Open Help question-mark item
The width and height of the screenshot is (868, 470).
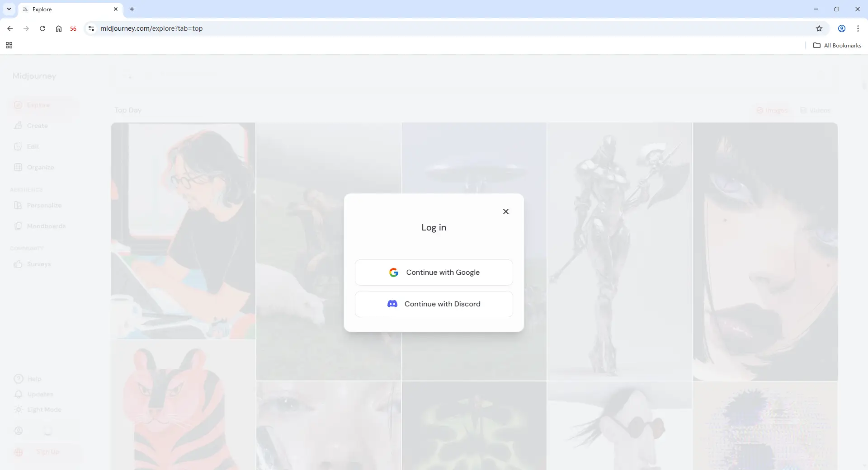coord(28,379)
